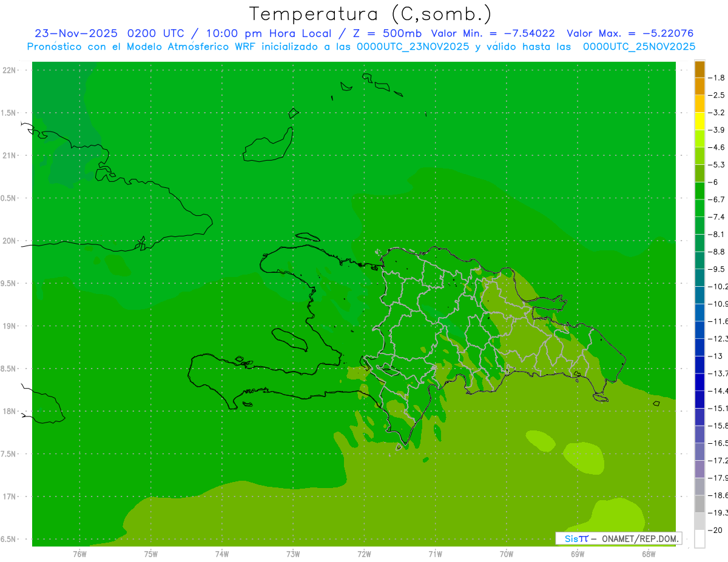Click the light-green legend swatch between -4.6 and -5.3
This screenshot has width=728, height=562.
(699, 156)
